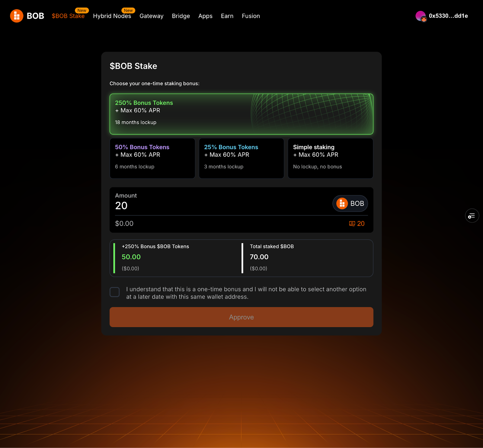
Task: Go to the Earn page
Action: click(x=227, y=16)
